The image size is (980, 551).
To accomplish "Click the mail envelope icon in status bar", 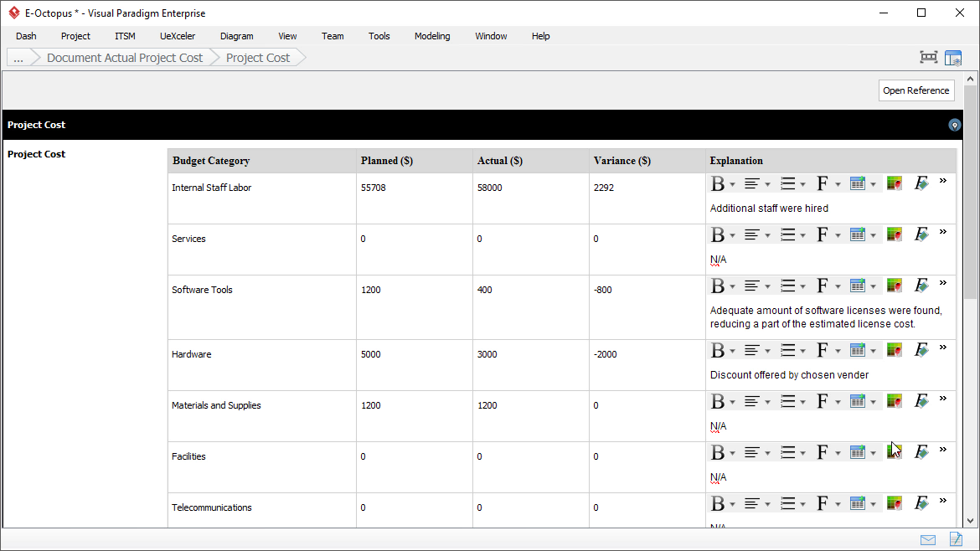I will pos(928,539).
